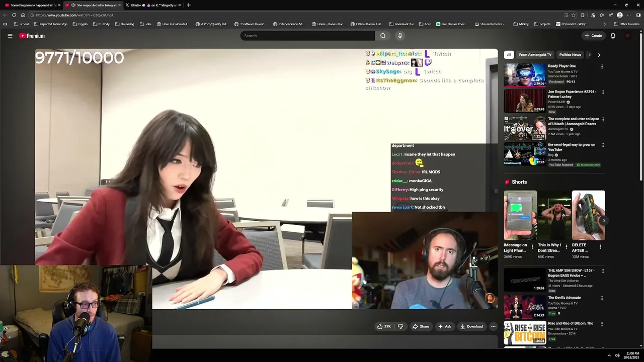Open options for iMessage on Light Phone short
The width and height of the screenshot is (644, 362).
[x=532, y=247]
